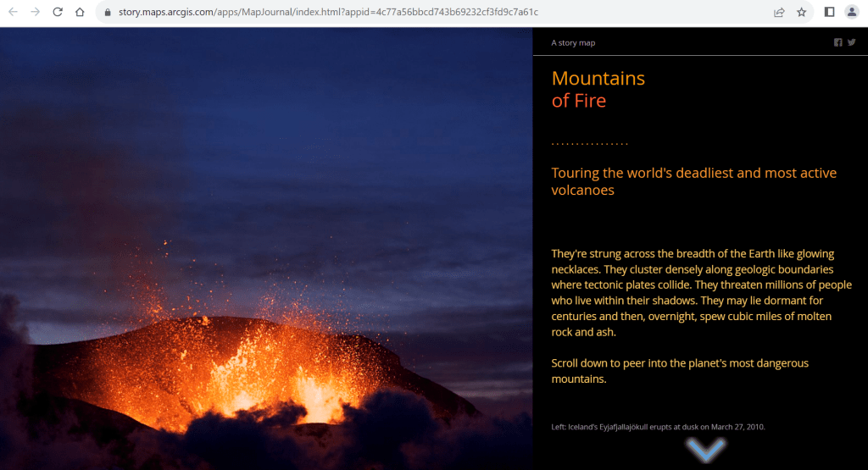Toggle the browser side panel

point(830,12)
